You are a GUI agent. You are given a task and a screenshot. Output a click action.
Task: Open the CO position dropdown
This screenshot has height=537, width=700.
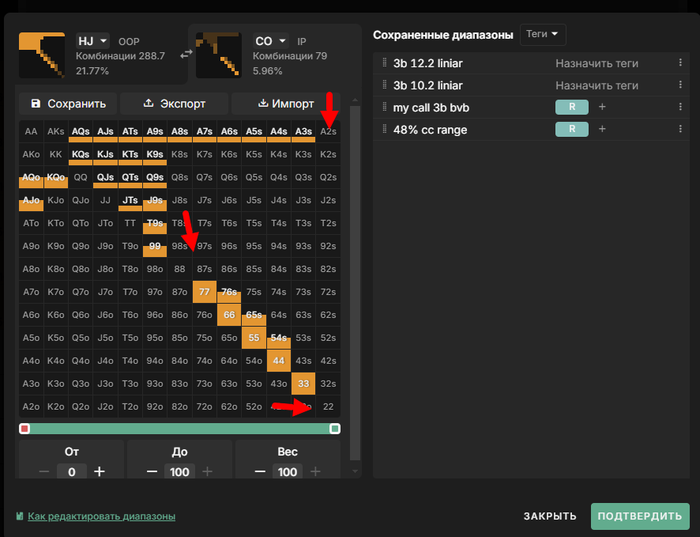(271, 41)
